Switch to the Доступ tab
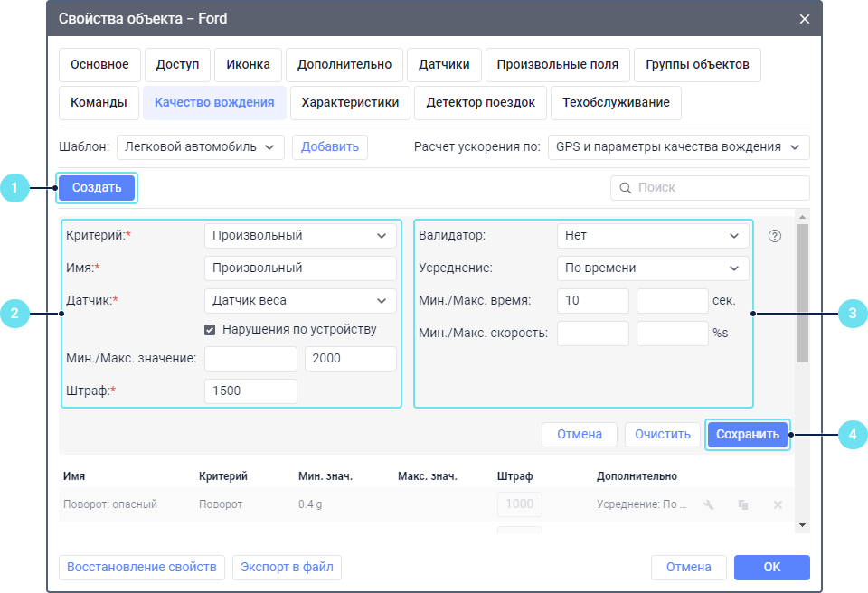This screenshot has height=593, width=868. pyautogui.click(x=178, y=65)
